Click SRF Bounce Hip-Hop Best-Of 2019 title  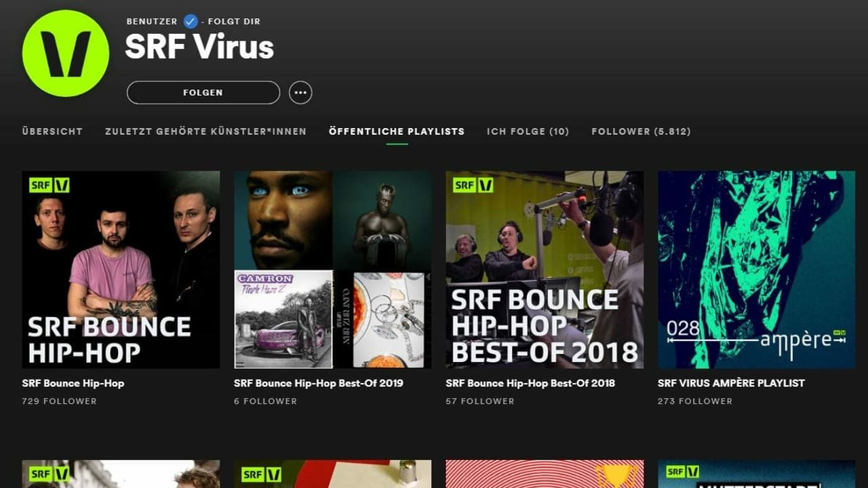pyautogui.click(x=319, y=383)
